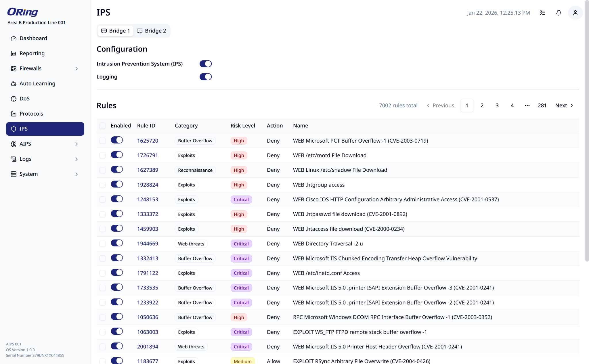The image size is (589, 364).
Task: Expand the System submenu chevron
Action: 77,174
